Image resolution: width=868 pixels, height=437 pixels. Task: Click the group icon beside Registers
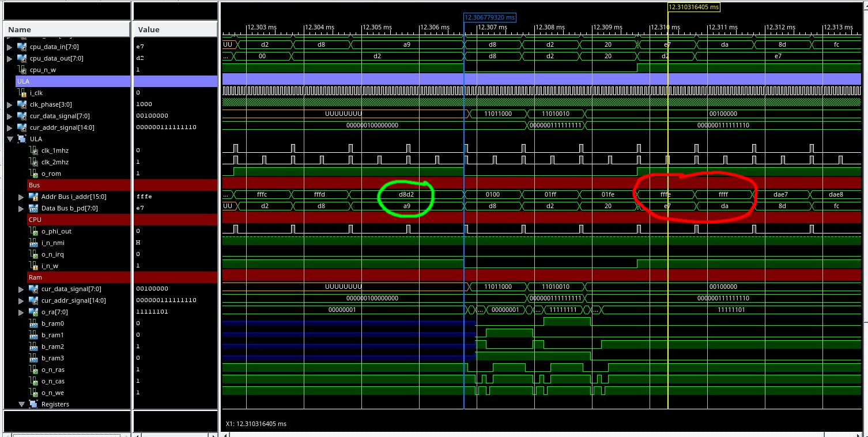[33, 404]
